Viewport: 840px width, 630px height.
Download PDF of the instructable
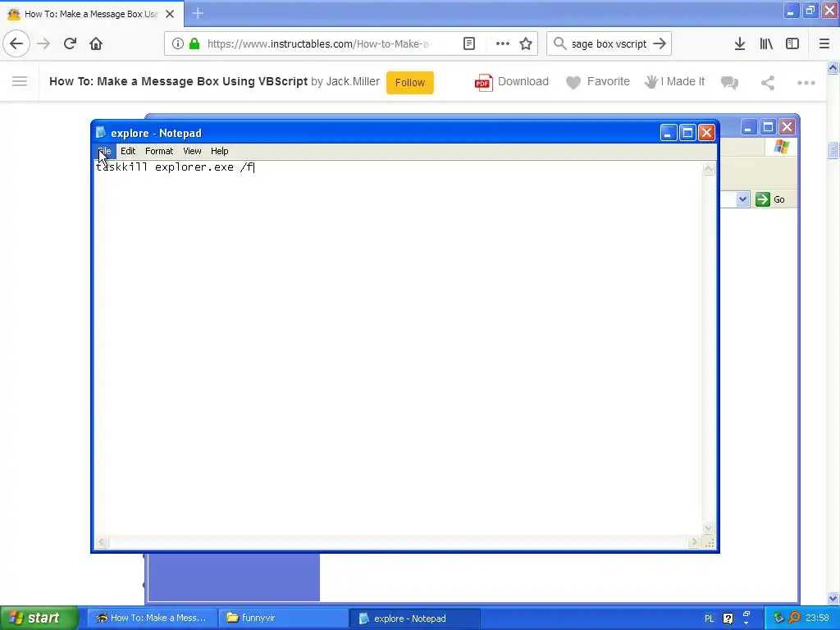click(x=512, y=82)
